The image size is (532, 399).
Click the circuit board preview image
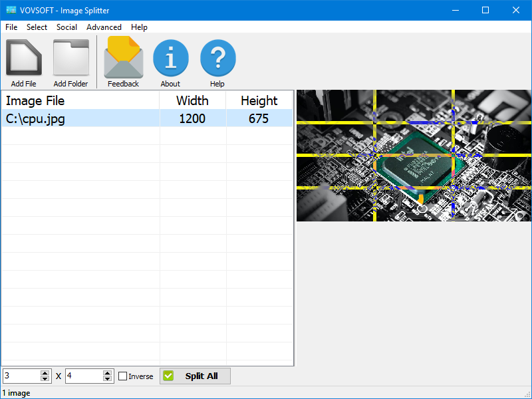412,156
